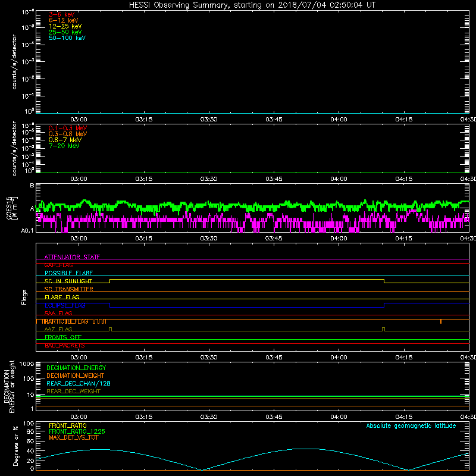Click the 80 tick on Degrees axis
The image size is (476, 476).
click(30, 431)
